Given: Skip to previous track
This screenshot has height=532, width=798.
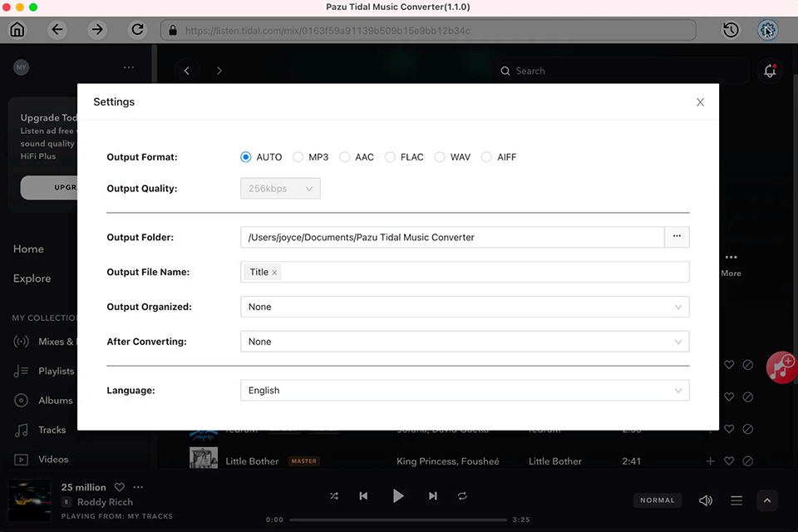Looking at the screenshot, I should point(363,496).
